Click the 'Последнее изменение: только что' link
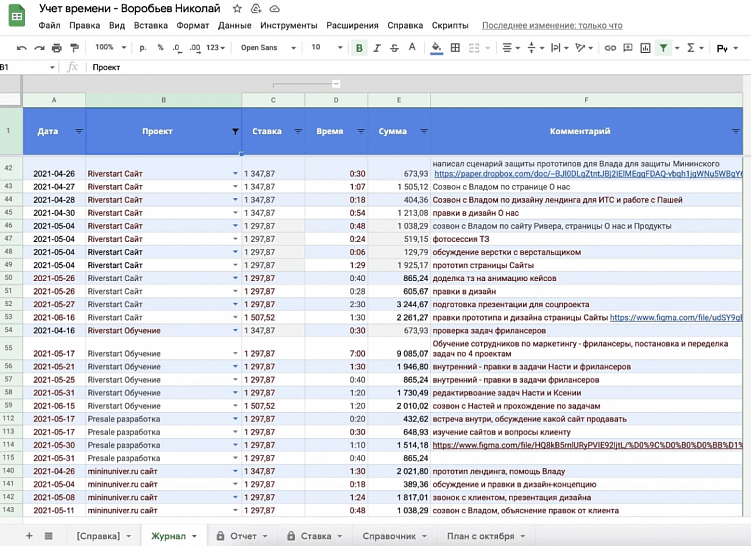Image resolution: width=751 pixels, height=546 pixels. 551,25
